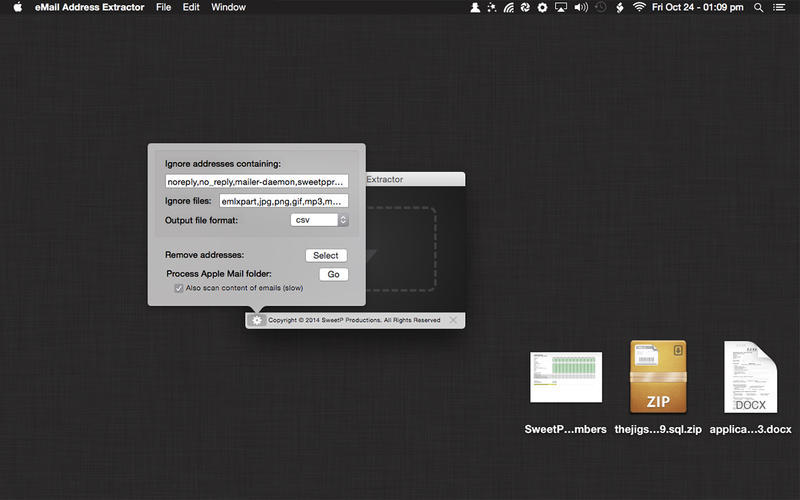
Task: Open Spotlight search magnifier icon
Action: point(759,8)
